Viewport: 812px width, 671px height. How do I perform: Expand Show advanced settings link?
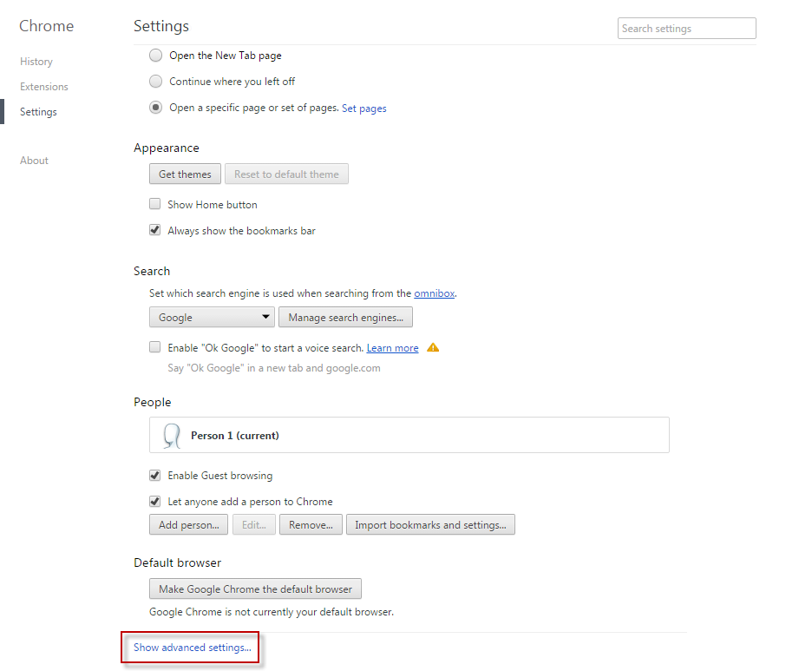point(192,648)
